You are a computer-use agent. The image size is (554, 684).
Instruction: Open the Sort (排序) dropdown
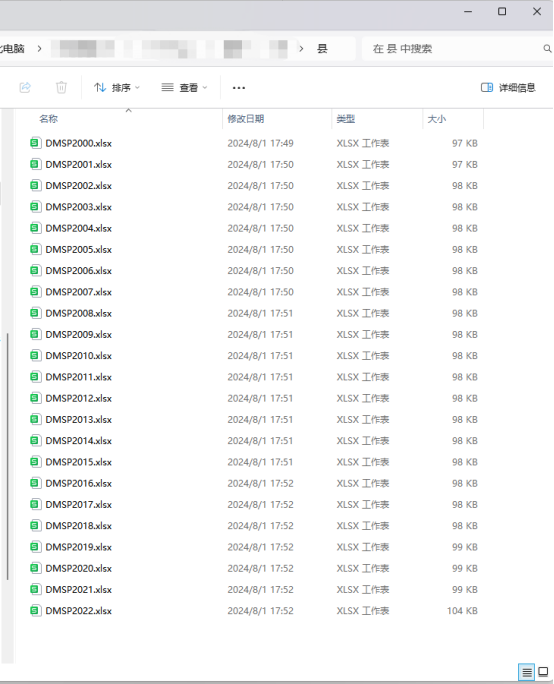click(117, 88)
